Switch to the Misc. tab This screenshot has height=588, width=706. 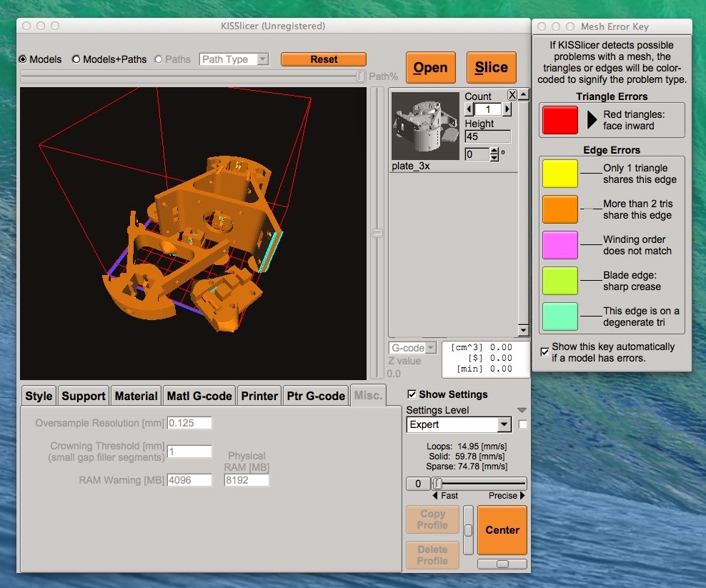(x=368, y=396)
